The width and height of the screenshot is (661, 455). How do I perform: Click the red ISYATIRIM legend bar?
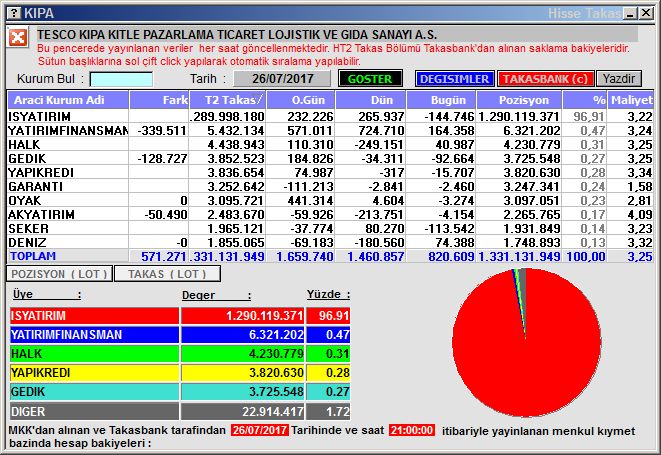(94, 315)
